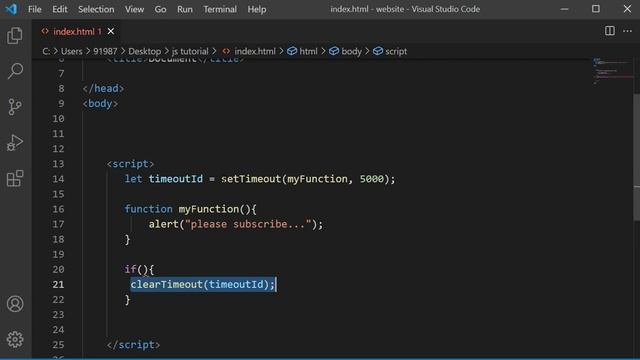Click function myFunction declaration on line 16

tap(191, 209)
